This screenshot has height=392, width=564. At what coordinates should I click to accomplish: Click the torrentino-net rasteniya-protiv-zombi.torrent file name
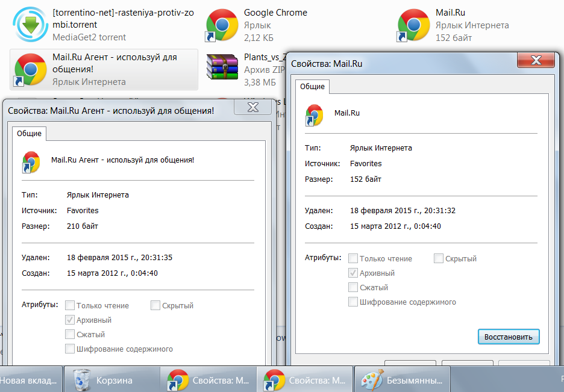(x=123, y=18)
